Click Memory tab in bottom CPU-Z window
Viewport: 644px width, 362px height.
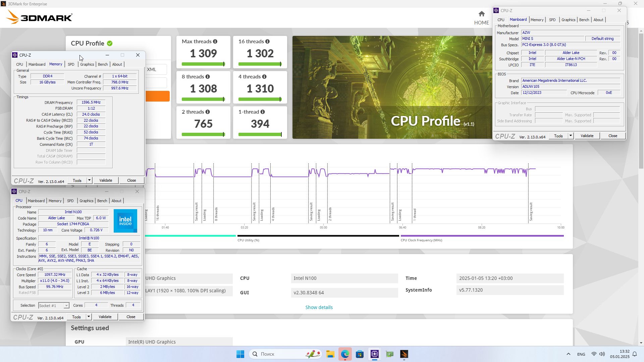point(55,201)
